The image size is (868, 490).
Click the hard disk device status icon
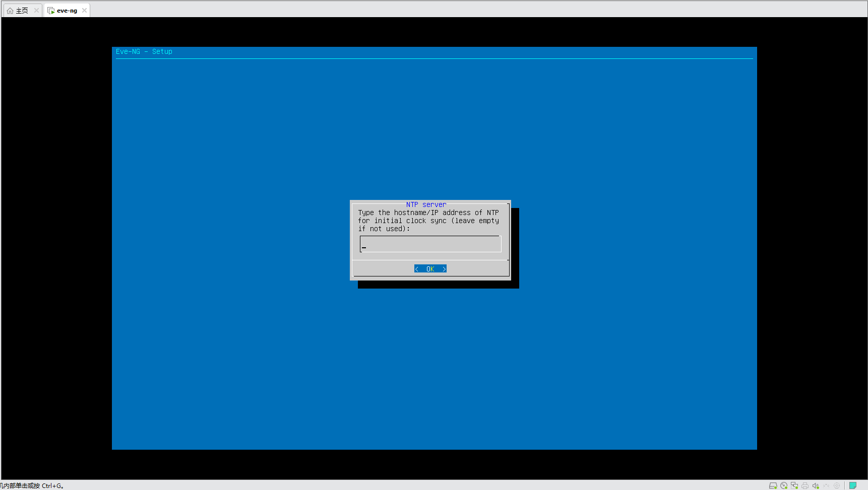point(773,485)
